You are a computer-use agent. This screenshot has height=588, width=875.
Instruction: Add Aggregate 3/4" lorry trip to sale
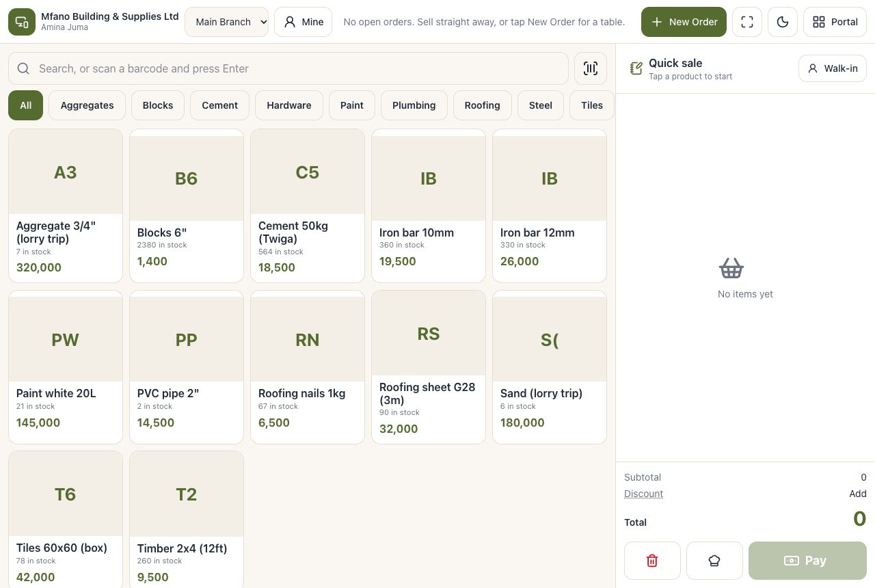pos(66,206)
